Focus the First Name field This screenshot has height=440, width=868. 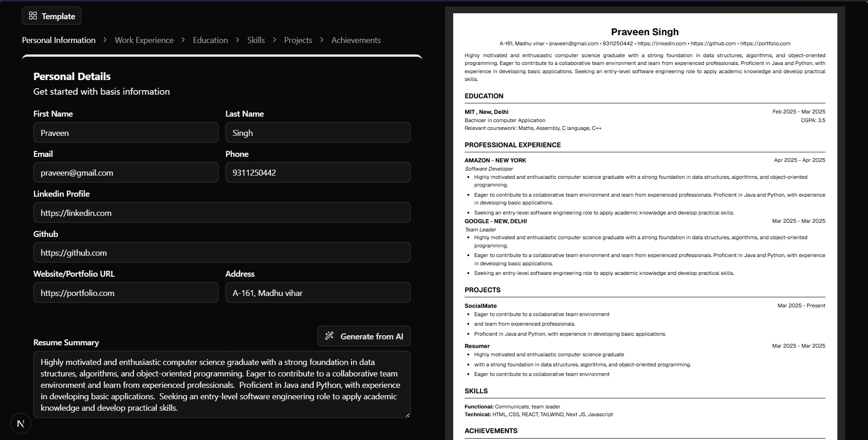126,133
